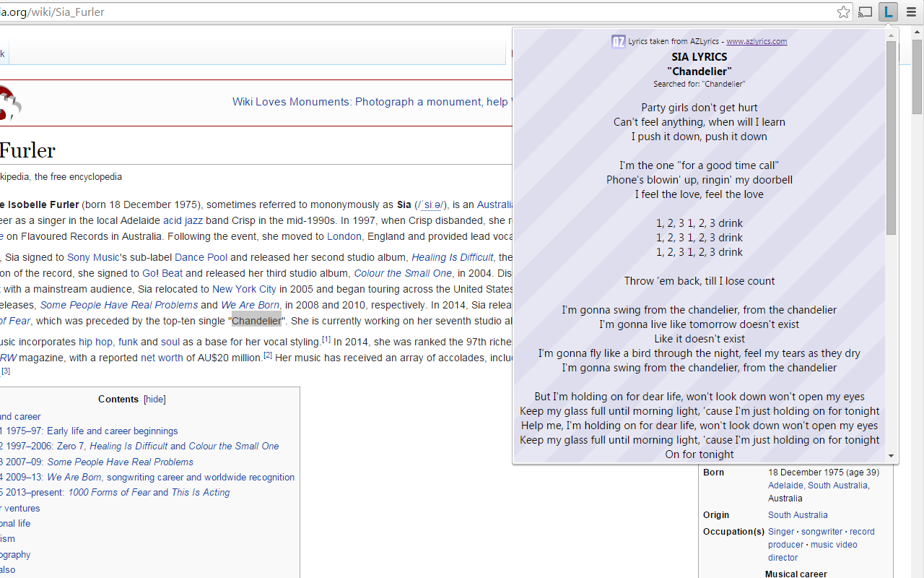
Task: Open the Sony Music link
Action: [x=93, y=257]
